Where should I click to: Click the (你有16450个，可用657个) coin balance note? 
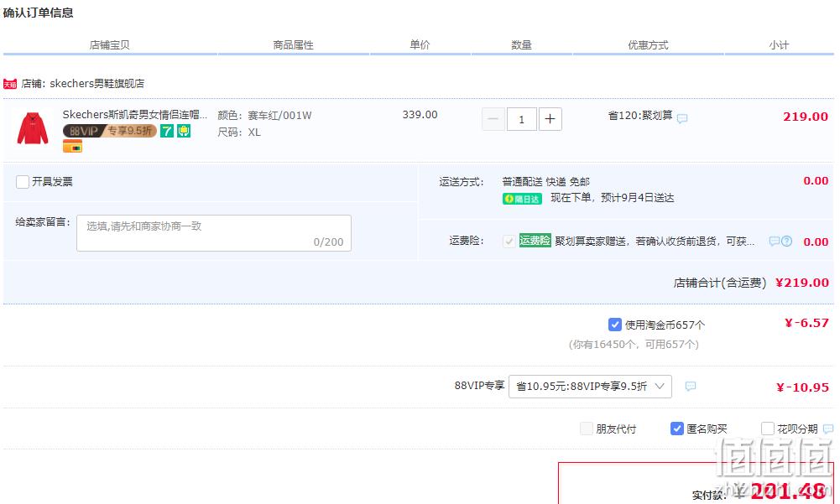coord(634,345)
